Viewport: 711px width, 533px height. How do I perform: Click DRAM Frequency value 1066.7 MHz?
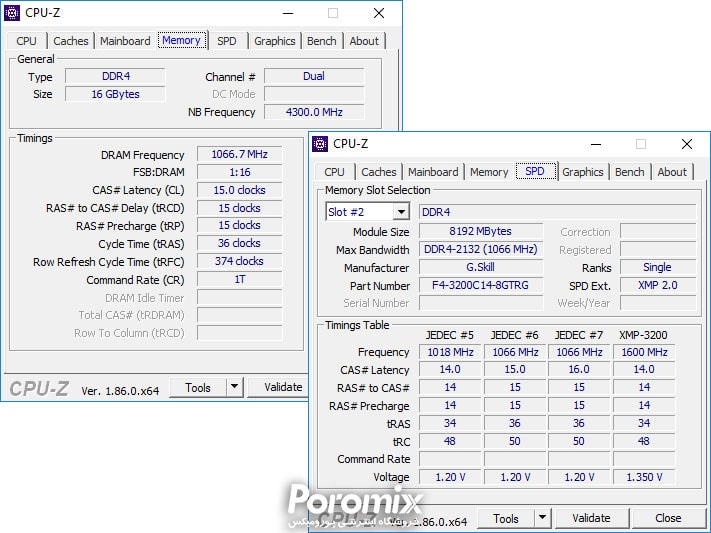[x=239, y=154]
